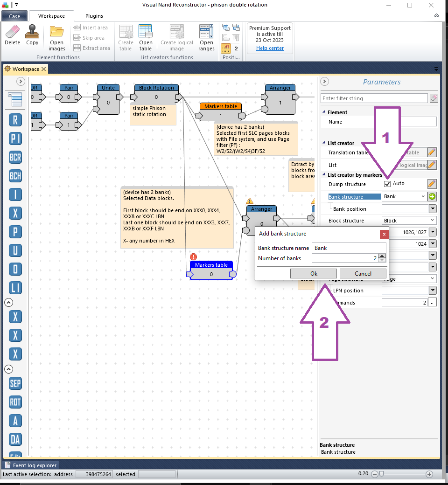Viewport: 448px width, 485px height.
Task: Open the workspace panel options menu arrow
Action: pos(436,69)
